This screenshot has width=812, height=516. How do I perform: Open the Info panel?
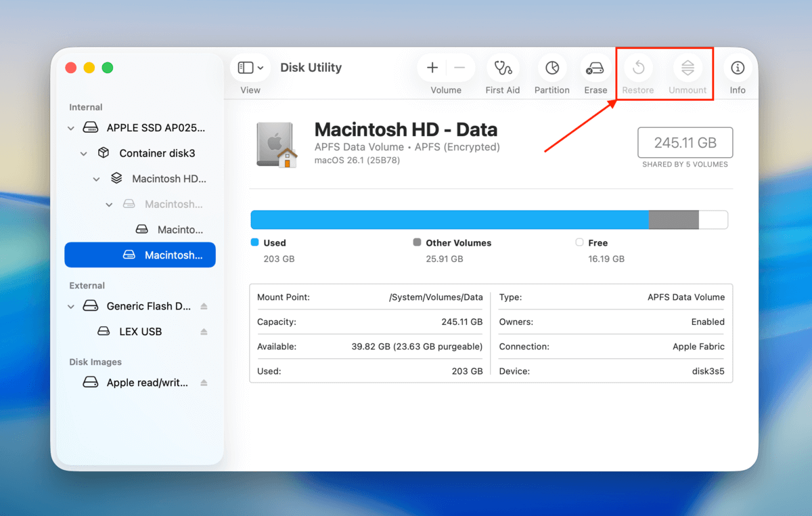click(737, 68)
